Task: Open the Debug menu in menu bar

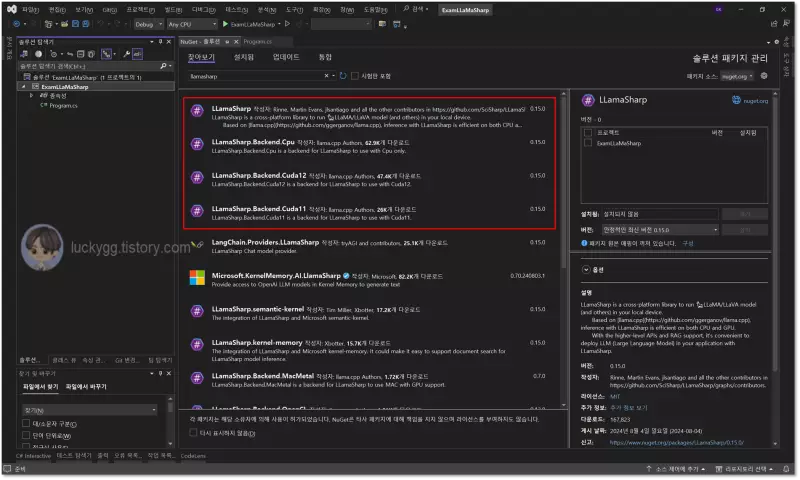Action: click(204, 10)
